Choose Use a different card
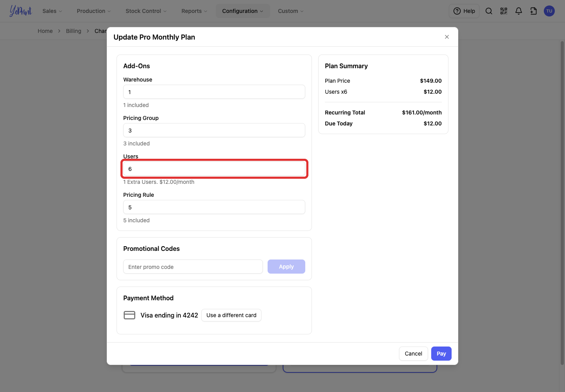 [231, 315]
